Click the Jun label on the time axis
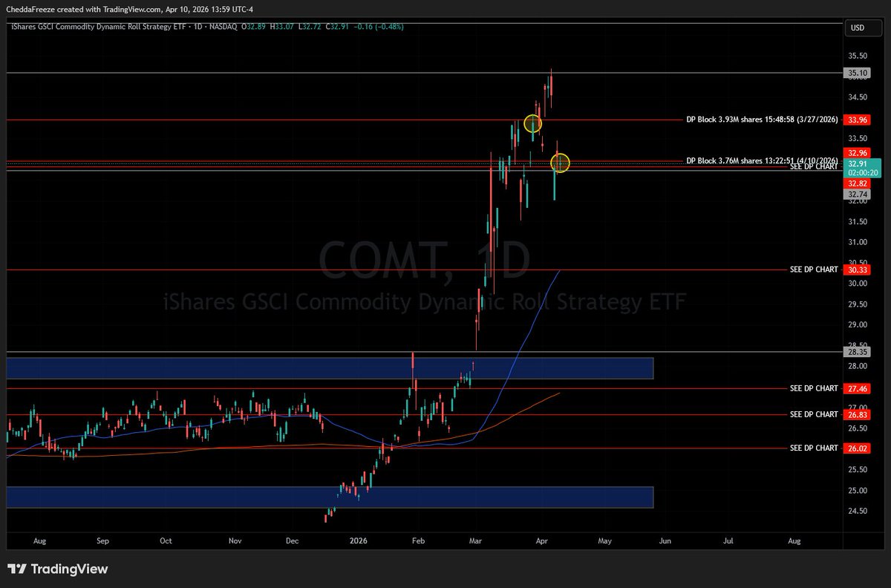Screen dimensions: 891x588 pyautogui.click(x=665, y=541)
